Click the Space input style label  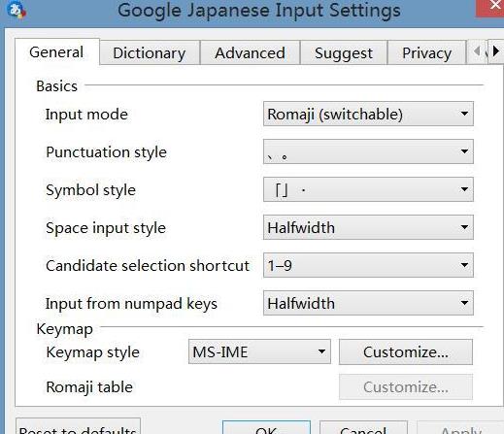click(x=106, y=228)
